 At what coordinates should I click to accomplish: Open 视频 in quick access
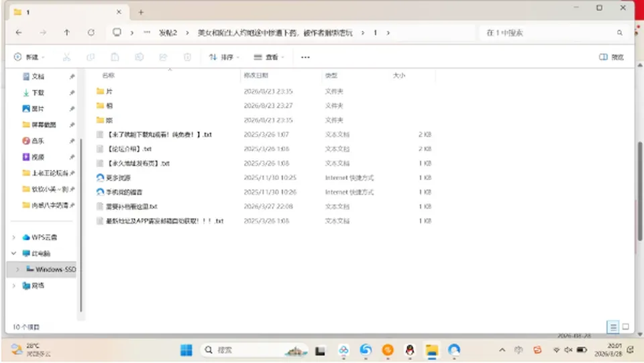coord(38,157)
